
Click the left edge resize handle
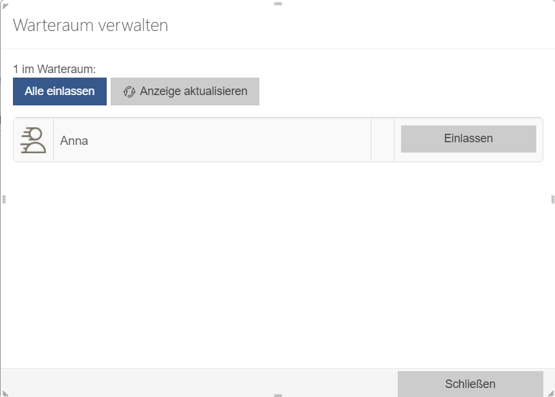click(x=4, y=200)
